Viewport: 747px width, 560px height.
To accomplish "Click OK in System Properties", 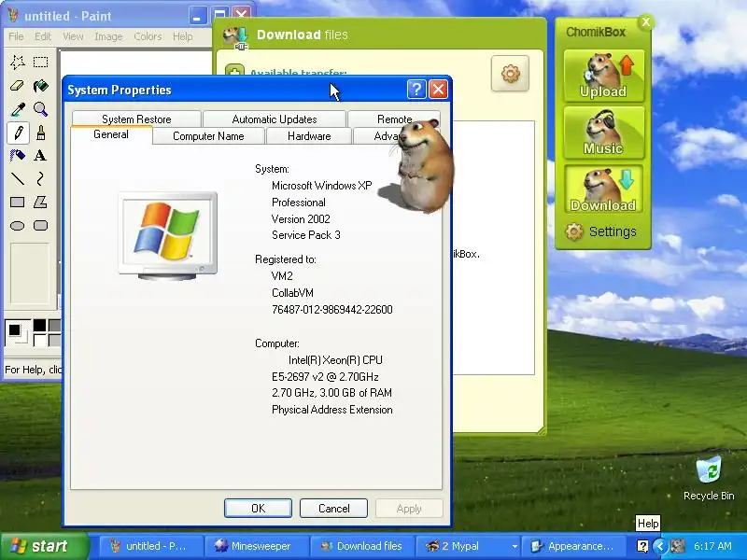I will coord(258,509).
